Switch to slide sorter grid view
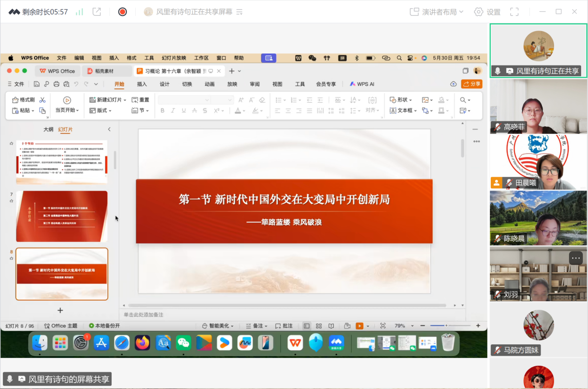Screen dimensions: 588x389 [319, 326]
